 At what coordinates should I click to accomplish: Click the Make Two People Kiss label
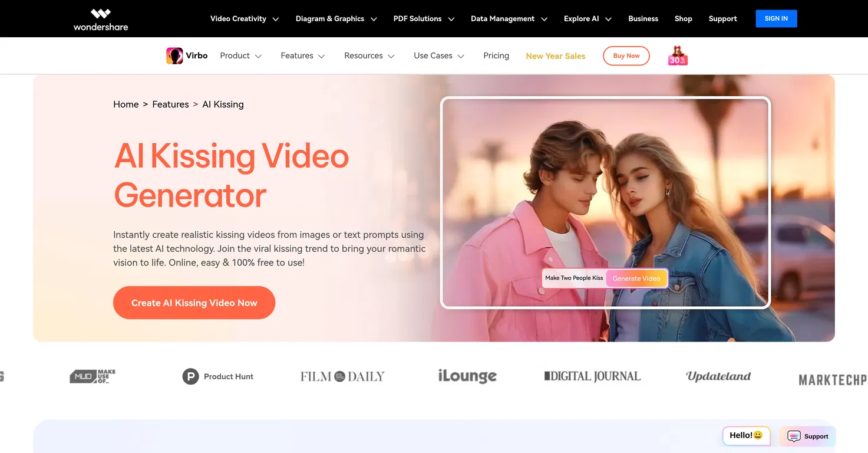(x=574, y=278)
